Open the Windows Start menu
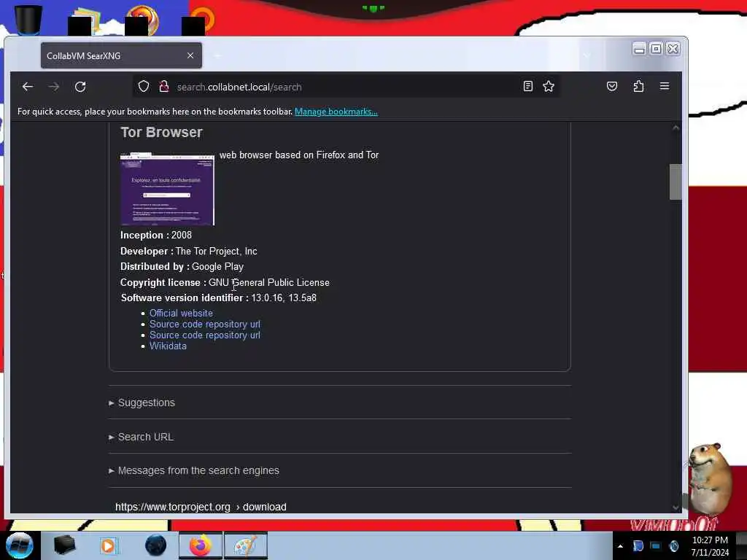This screenshot has width=747, height=560. coord(20,545)
